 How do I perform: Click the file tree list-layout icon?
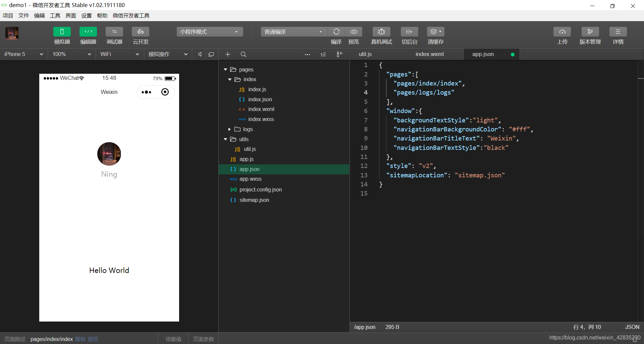(x=323, y=54)
